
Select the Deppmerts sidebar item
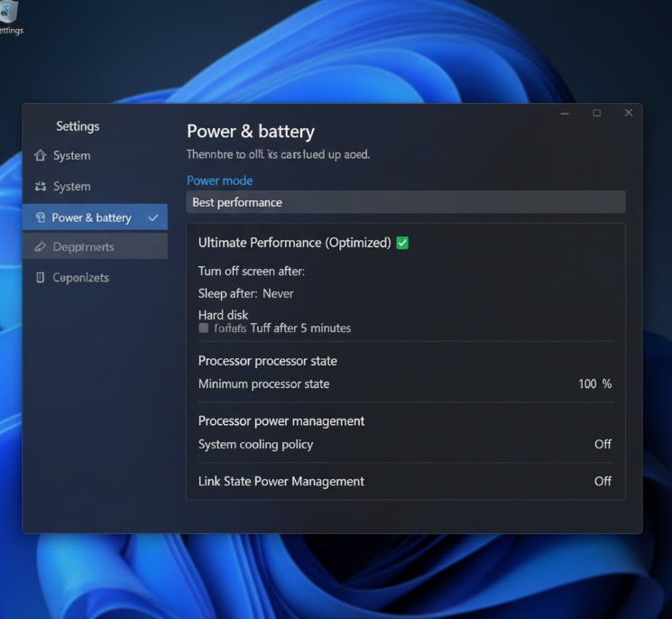tap(83, 247)
